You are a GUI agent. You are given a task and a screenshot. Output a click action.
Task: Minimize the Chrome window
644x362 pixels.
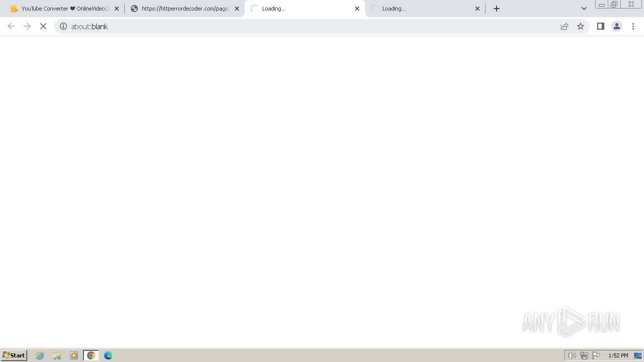coord(602,5)
